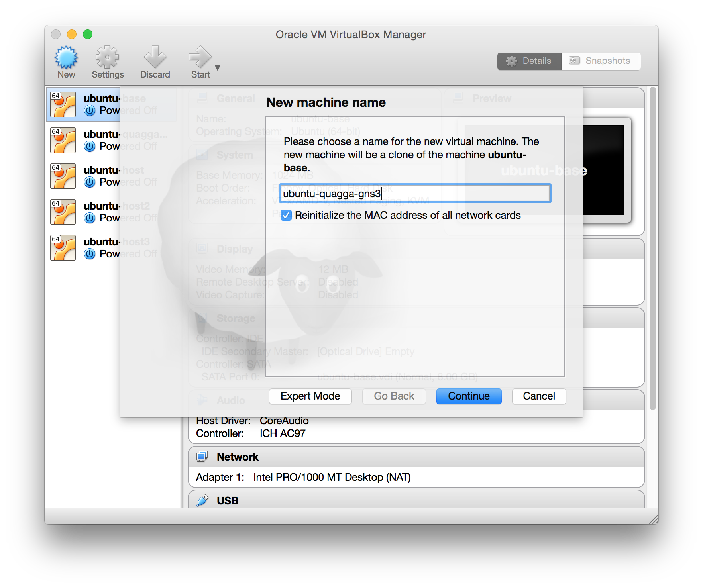703x588 pixels.
Task: Select the ubuntu-host machine in list
Action: 102,176
